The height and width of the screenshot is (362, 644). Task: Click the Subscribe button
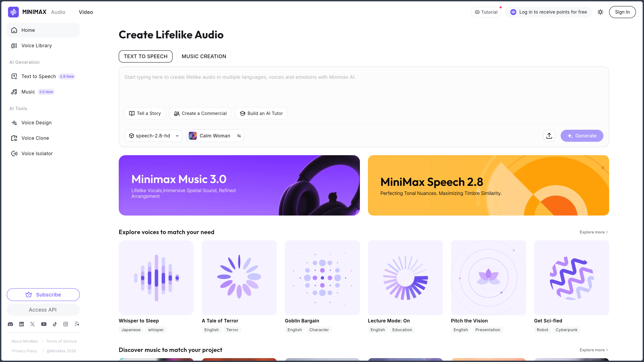(x=43, y=295)
